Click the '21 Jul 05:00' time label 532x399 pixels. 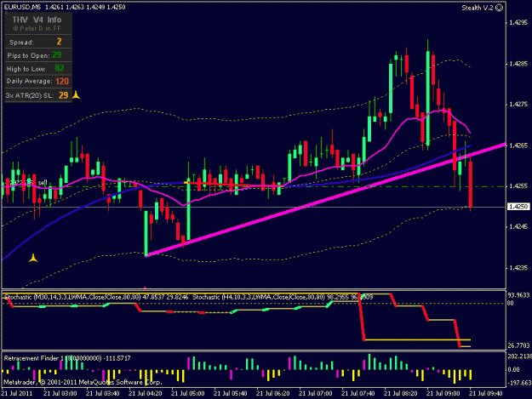(x=187, y=394)
